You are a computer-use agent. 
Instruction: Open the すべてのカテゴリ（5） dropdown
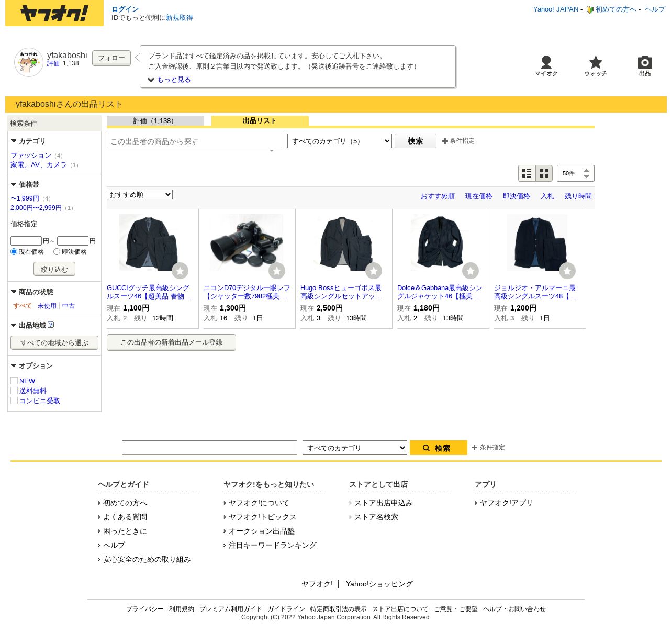(x=340, y=141)
